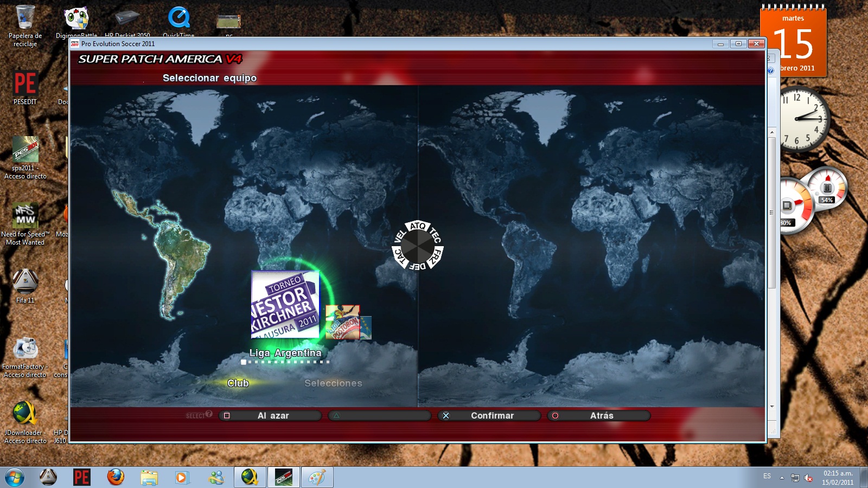Image resolution: width=868 pixels, height=488 pixels.
Task: Minimize the Pro Evolution Soccer 2011 window
Action: (x=720, y=44)
